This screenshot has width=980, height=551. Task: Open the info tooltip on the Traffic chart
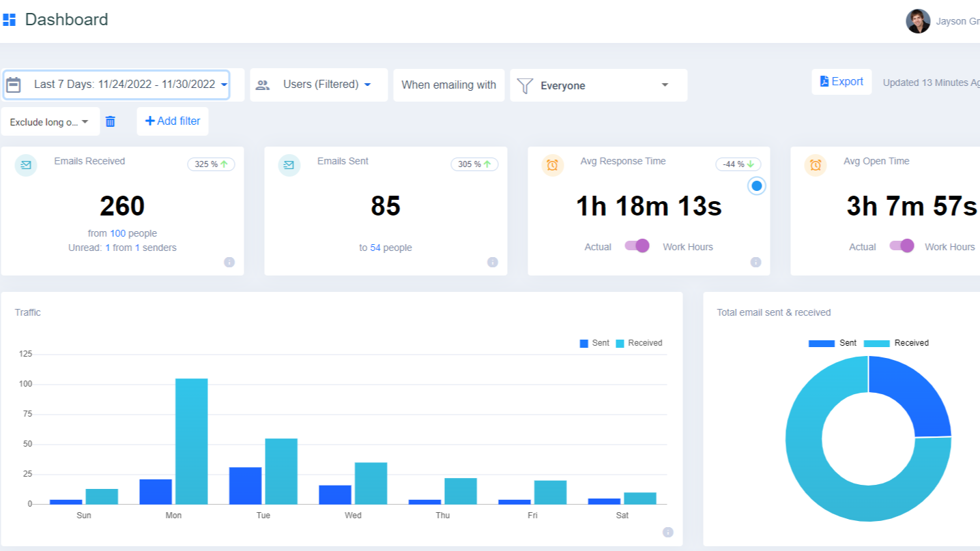click(667, 531)
